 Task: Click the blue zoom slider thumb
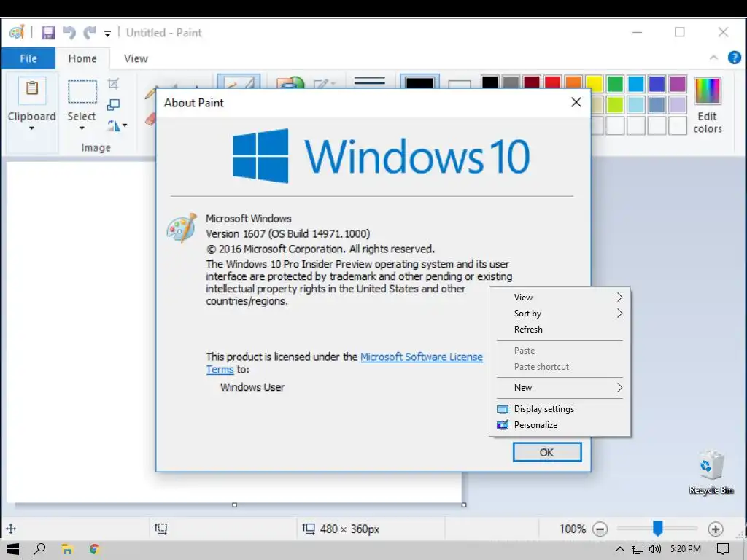tap(657, 528)
